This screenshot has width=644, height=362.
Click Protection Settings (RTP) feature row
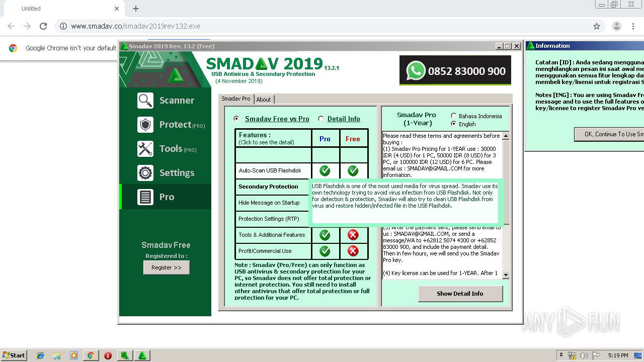273,219
